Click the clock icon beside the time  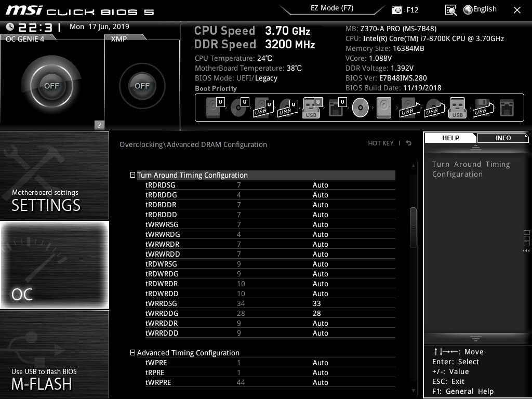(x=10, y=26)
